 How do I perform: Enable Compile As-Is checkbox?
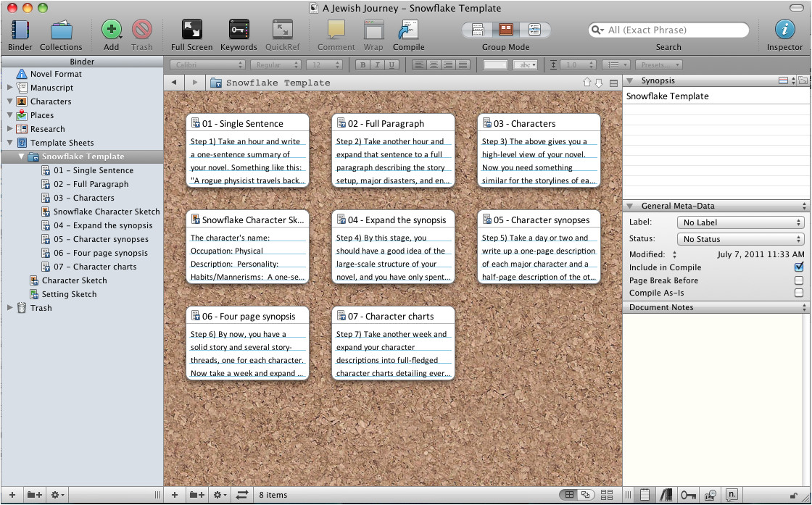tap(798, 293)
